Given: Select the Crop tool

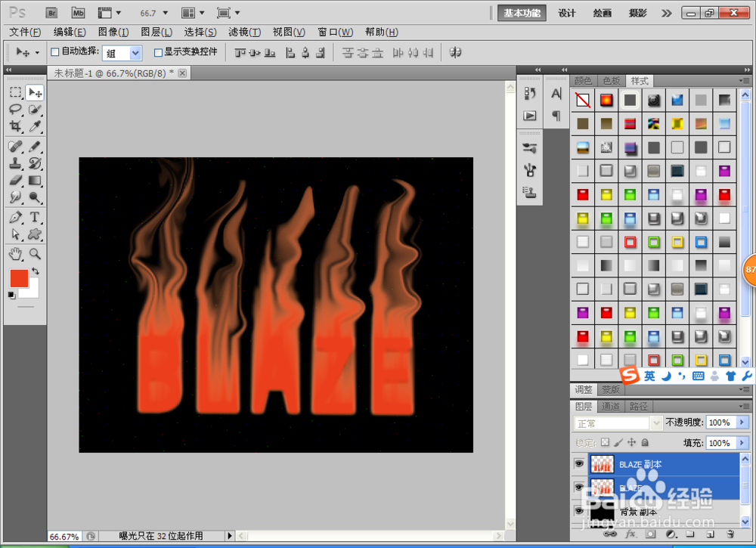Looking at the screenshot, I should pyautogui.click(x=16, y=126).
